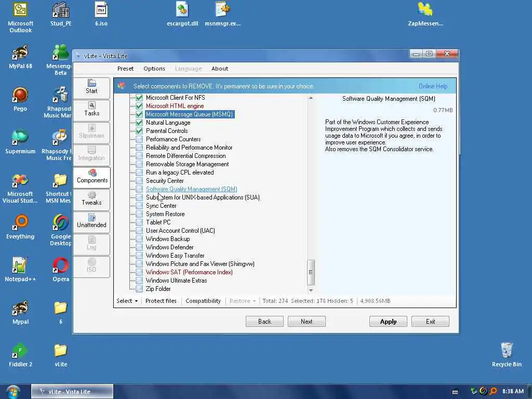532x399 pixels.
Task: Select the Google Desktop icon
Action: tap(61, 230)
